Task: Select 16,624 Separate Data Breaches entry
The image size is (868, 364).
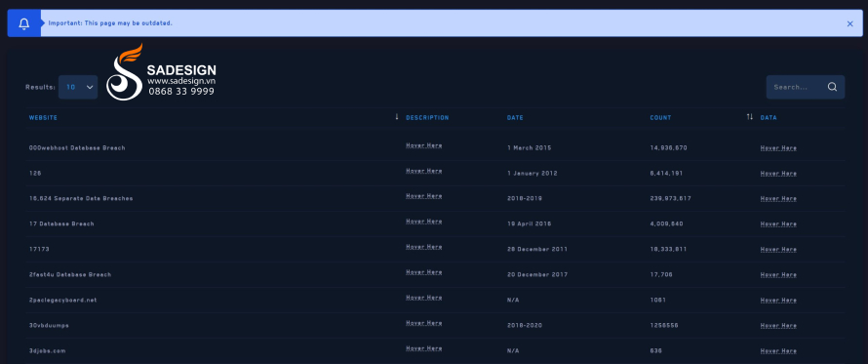Action: click(x=81, y=198)
